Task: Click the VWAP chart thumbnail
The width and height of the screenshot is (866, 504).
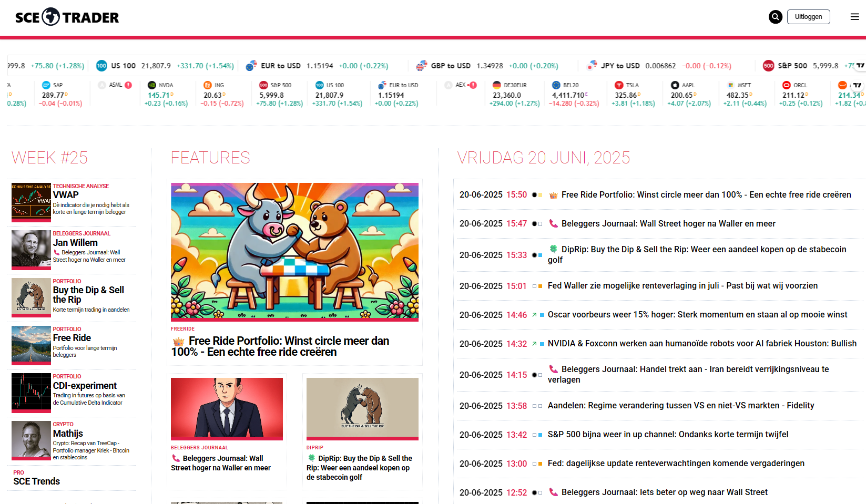Action: pos(31,202)
